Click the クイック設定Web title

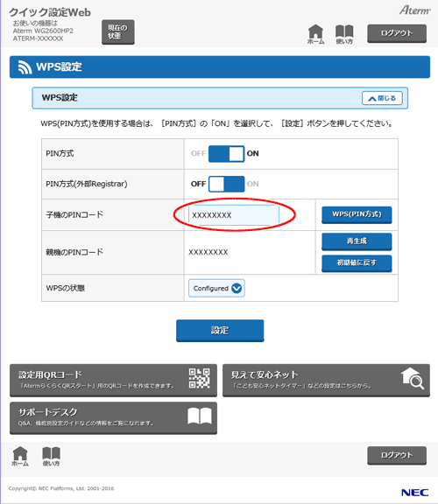tap(50, 12)
